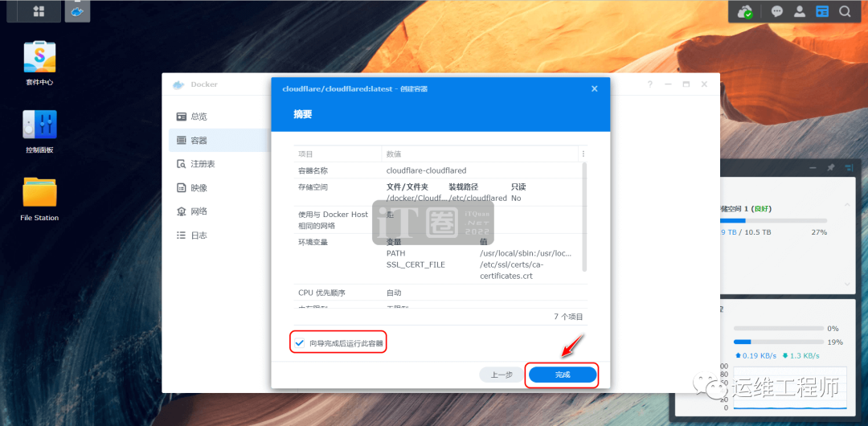Image resolution: width=868 pixels, height=426 pixels.
Task: Click the 0% resource usage bar
Action: pos(778,329)
